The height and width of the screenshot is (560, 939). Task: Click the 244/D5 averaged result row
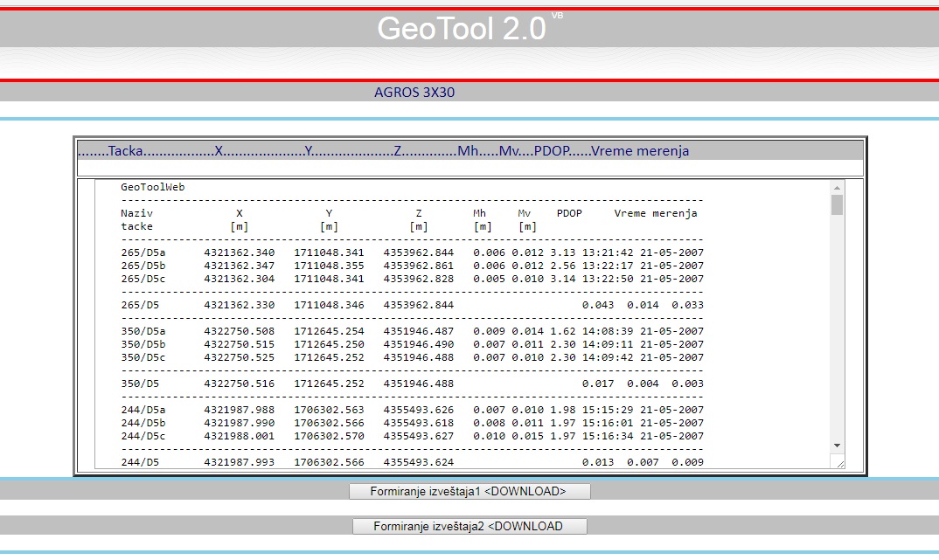412,462
